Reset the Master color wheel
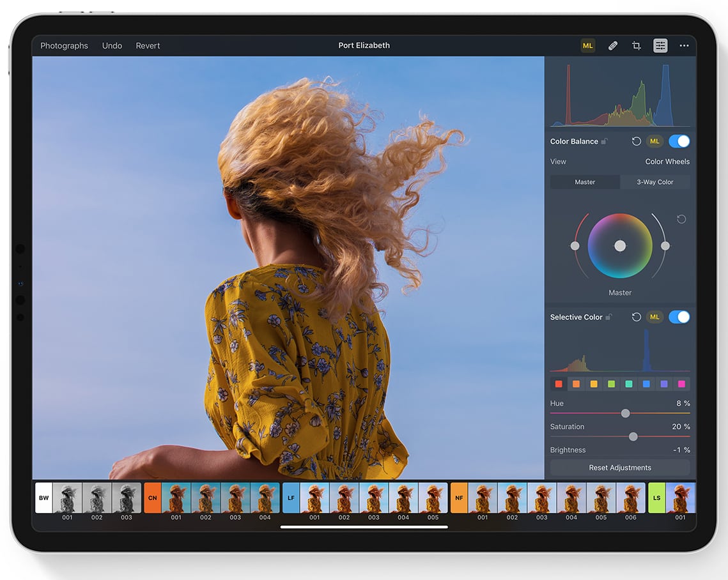Image resolution: width=728 pixels, height=580 pixels. pyautogui.click(x=681, y=220)
